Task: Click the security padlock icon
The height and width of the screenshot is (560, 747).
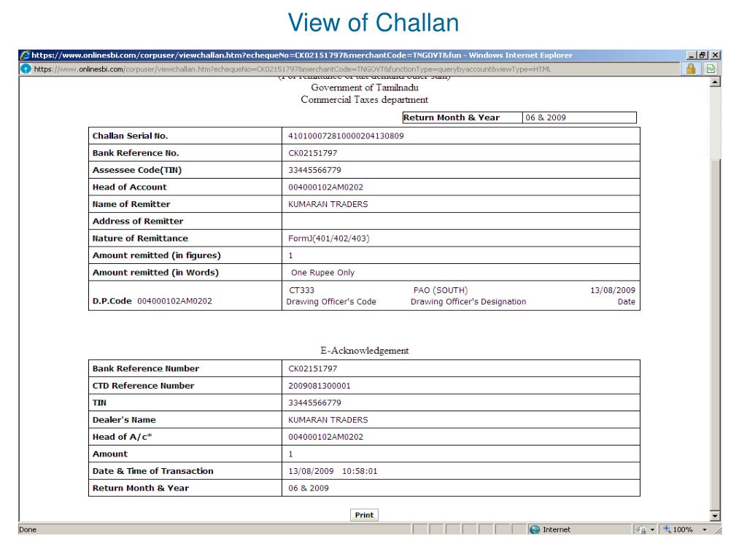Action: 690,69
